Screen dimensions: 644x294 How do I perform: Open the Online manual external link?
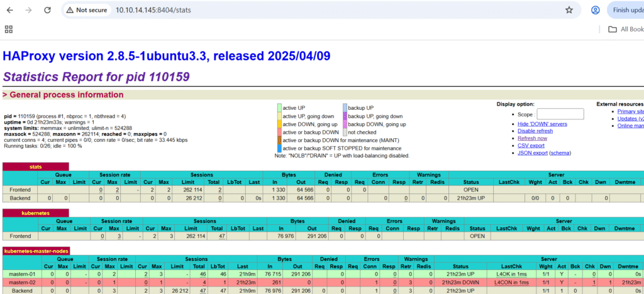(630, 126)
